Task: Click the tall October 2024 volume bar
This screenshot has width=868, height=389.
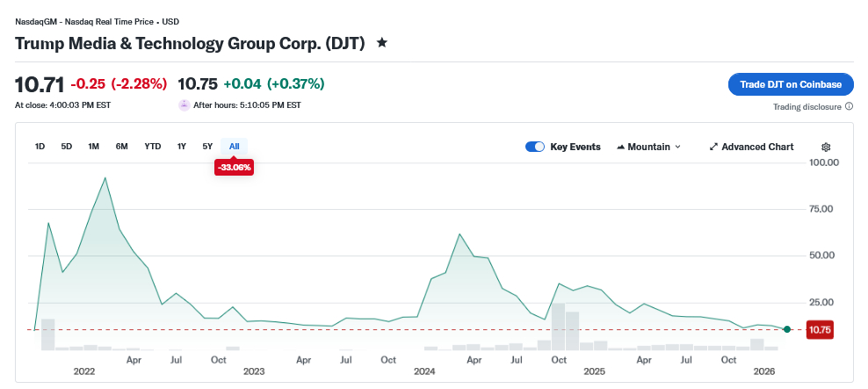Action: point(557,327)
